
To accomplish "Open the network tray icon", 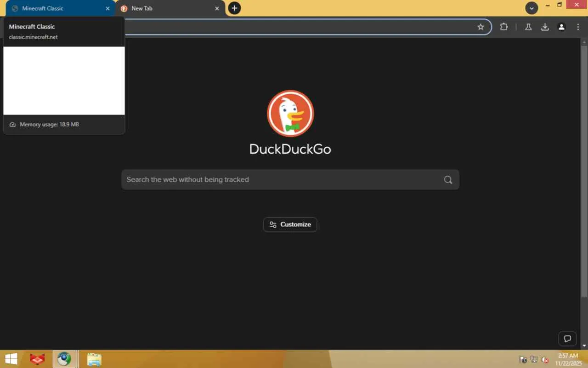I will click(x=534, y=360).
